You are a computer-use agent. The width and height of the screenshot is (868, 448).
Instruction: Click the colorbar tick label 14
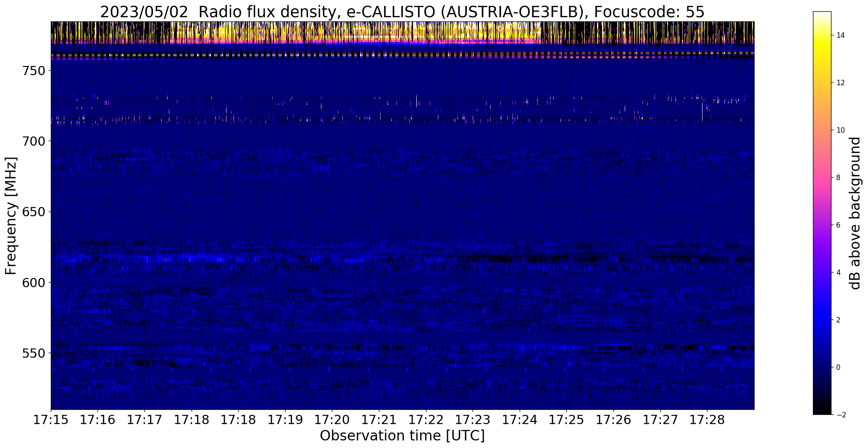[x=840, y=35]
